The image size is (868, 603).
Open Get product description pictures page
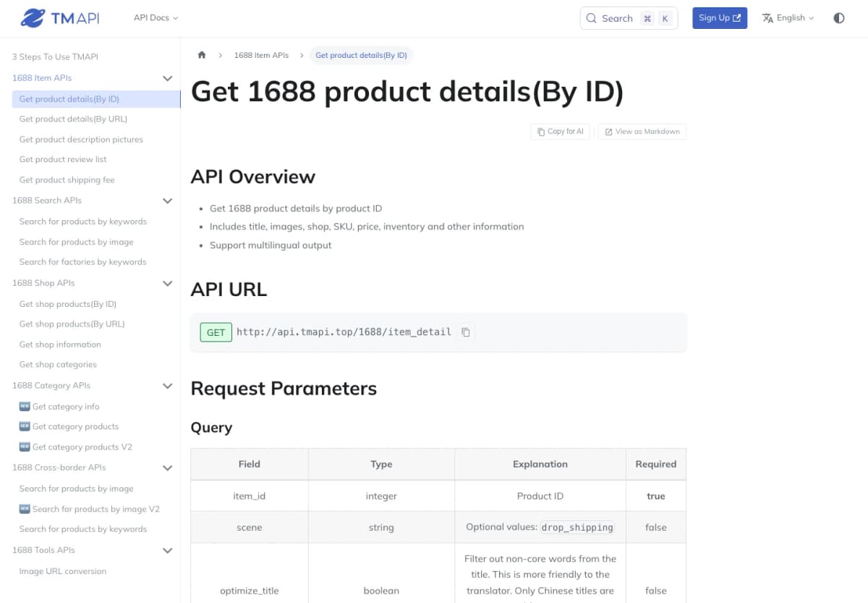(81, 139)
